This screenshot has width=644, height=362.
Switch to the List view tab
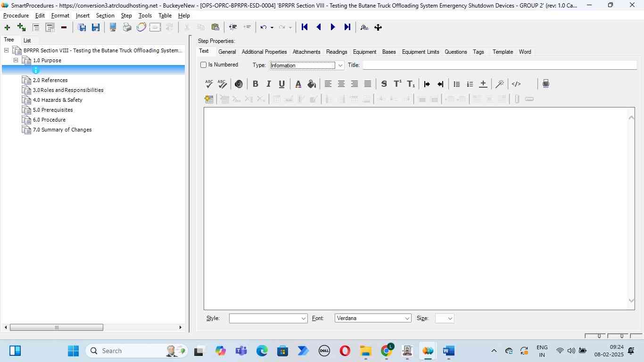(x=27, y=41)
